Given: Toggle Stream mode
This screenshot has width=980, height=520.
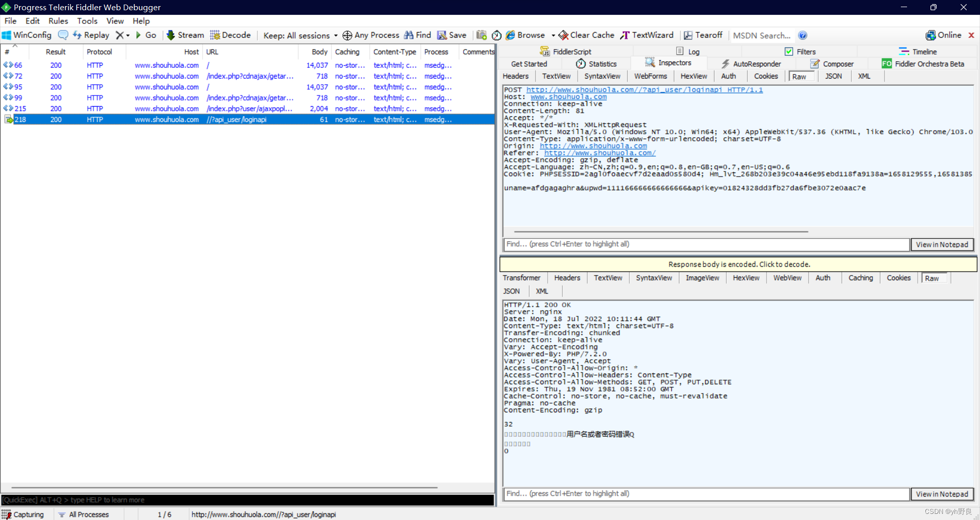Looking at the screenshot, I should click(185, 35).
